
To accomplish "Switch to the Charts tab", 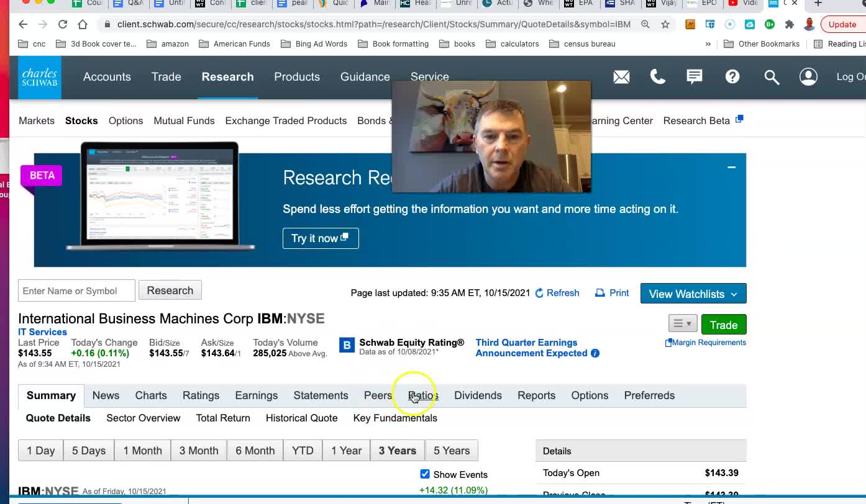I will point(151,395).
